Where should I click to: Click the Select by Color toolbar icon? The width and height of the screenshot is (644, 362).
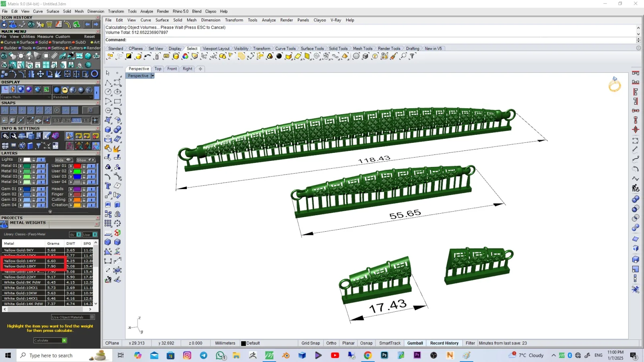[185, 56]
